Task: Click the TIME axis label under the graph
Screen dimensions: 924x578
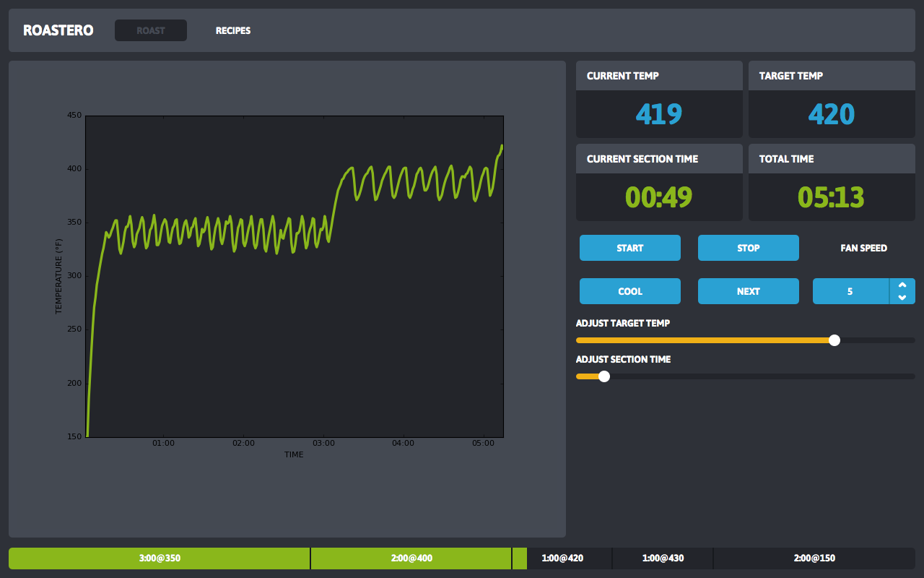Action: [295, 455]
